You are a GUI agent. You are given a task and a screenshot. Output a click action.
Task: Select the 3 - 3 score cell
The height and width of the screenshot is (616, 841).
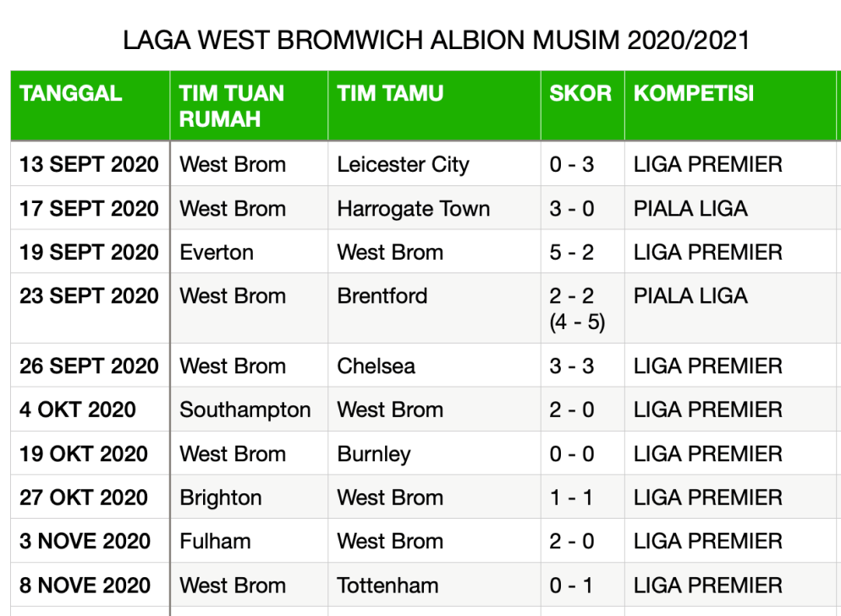572,366
